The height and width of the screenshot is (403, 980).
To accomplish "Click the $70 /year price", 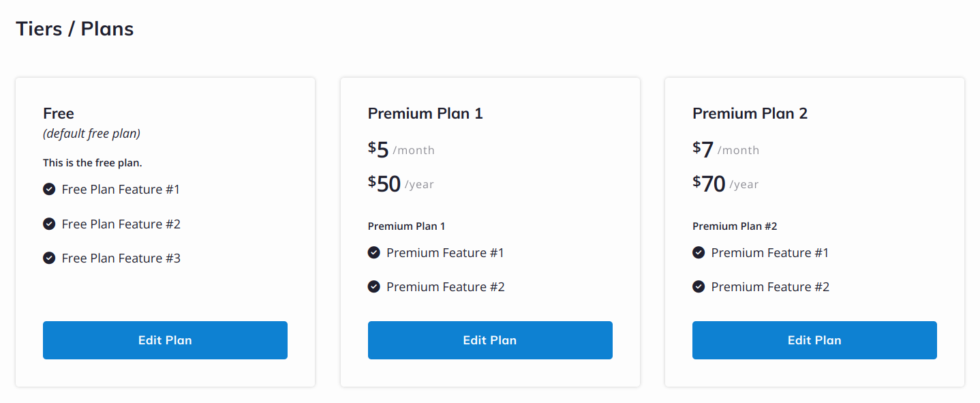I will [x=725, y=183].
